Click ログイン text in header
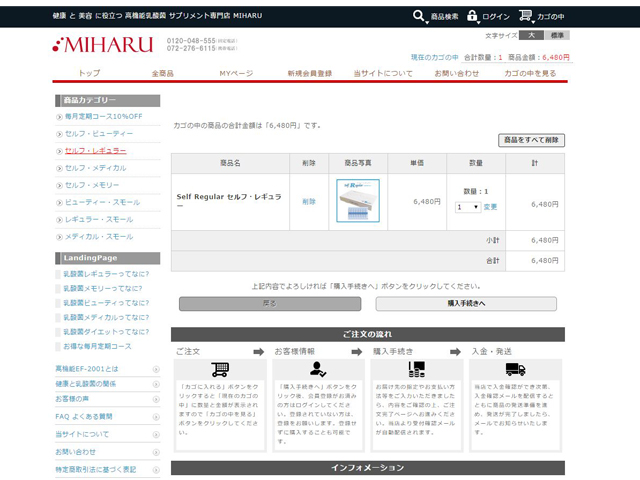The height and width of the screenshot is (480, 640). (496, 17)
